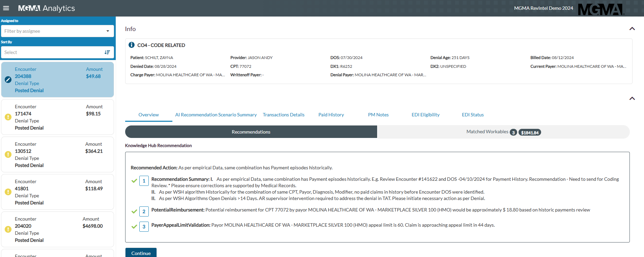This screenshot has height=257, width=644.
Task: Click the sort order icon in Sort By
Action: click(x=107, y=52)
